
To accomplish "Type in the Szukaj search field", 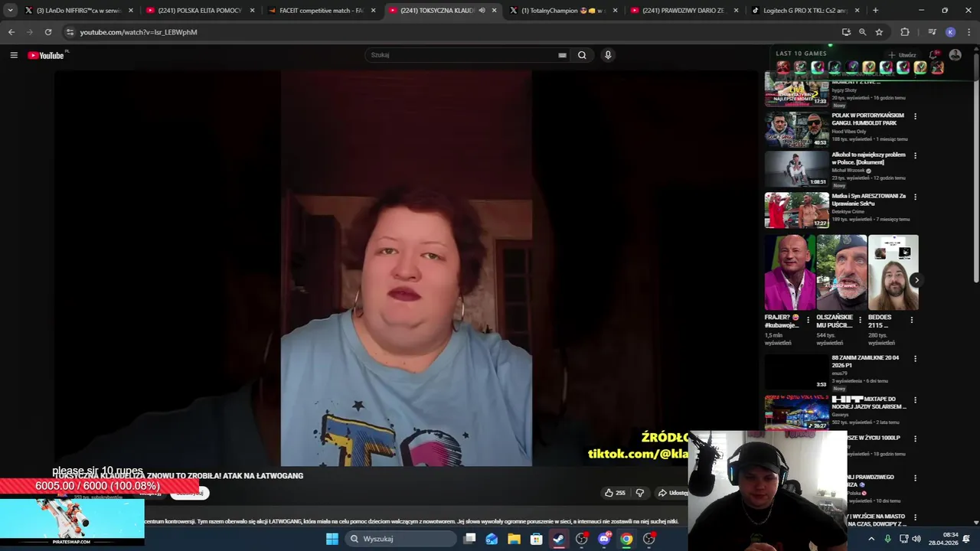I will click(x=463, y=55).
